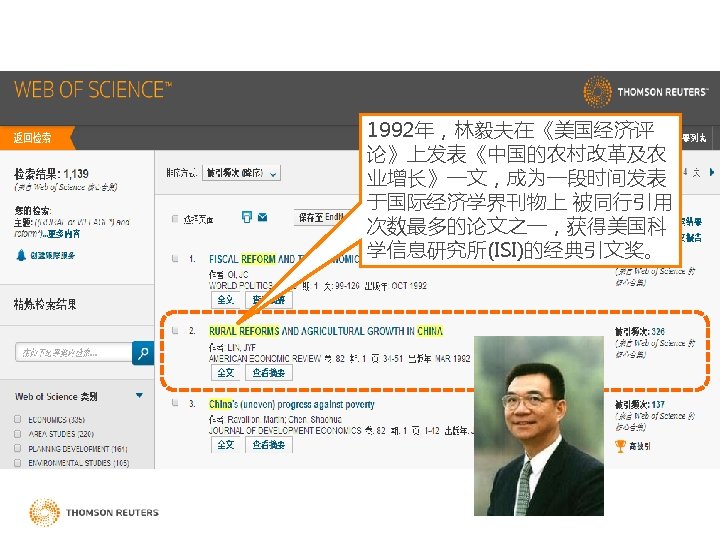Click the portrait photo of the author
The height and width of the screenshot is (540, 720).
(539, 426)
